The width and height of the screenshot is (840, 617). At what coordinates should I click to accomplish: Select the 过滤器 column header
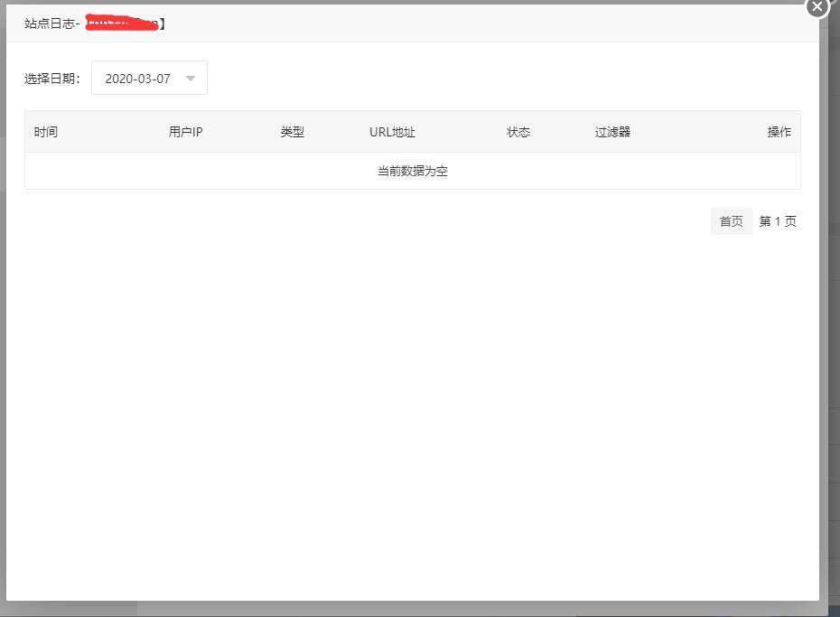coord(613,132)
